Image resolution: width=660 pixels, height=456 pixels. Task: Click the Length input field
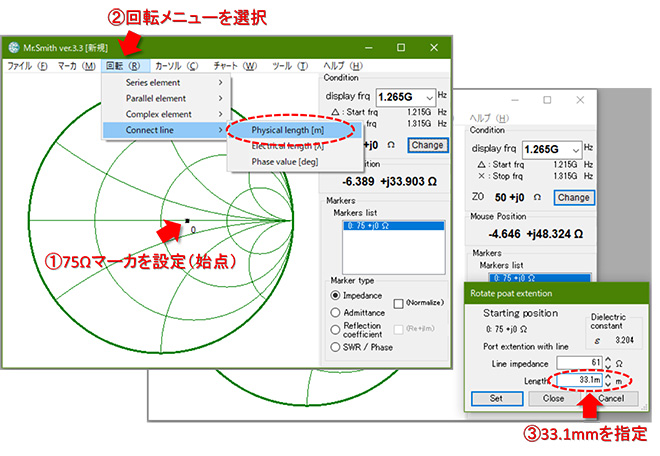point(580,380)
